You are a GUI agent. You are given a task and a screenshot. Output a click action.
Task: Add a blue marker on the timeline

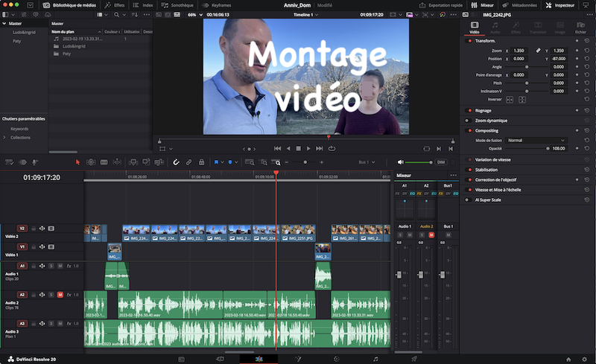[230, 162]
